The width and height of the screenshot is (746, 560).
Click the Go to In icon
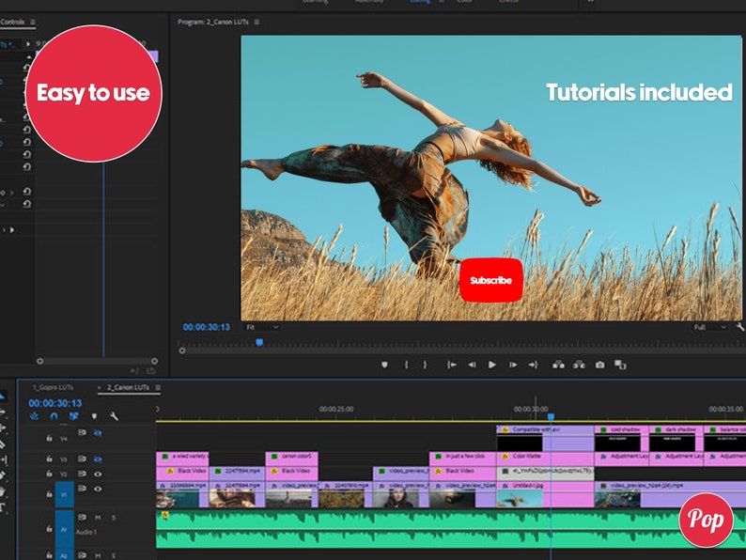(x=452, y=365)
